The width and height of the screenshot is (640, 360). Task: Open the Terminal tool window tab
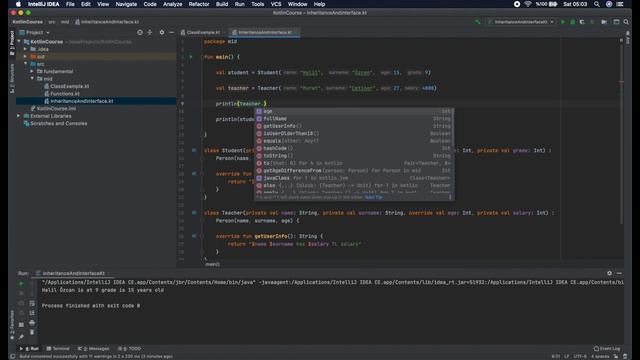(58, 349)
